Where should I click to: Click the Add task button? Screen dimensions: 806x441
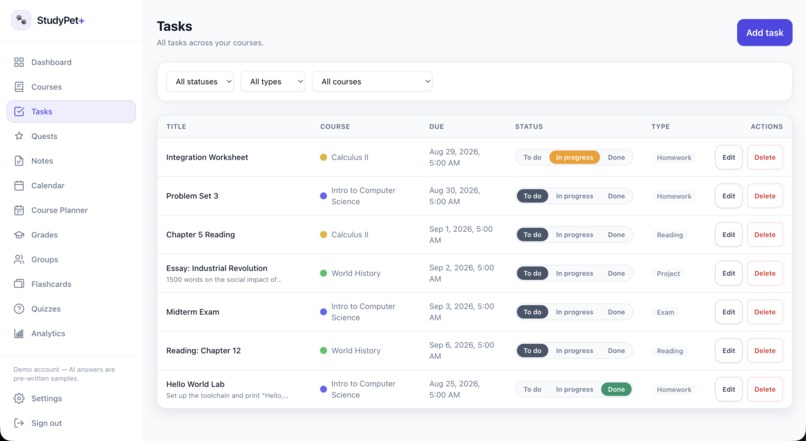pyautogui.click(x=764, y=32)
